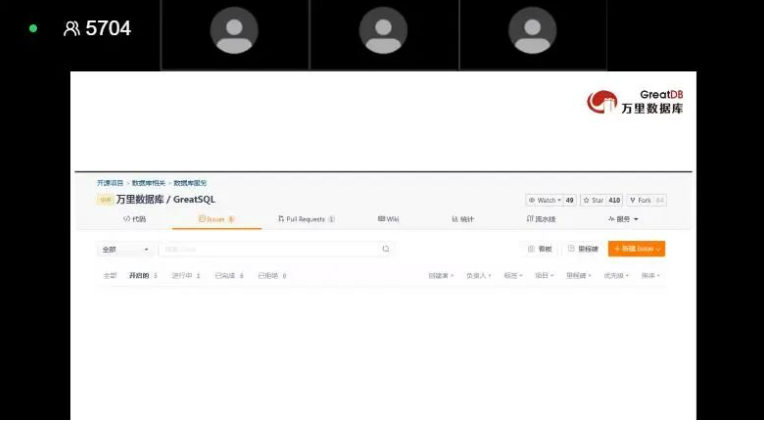Switch to the 代码 tab

[x=134, y=219]
